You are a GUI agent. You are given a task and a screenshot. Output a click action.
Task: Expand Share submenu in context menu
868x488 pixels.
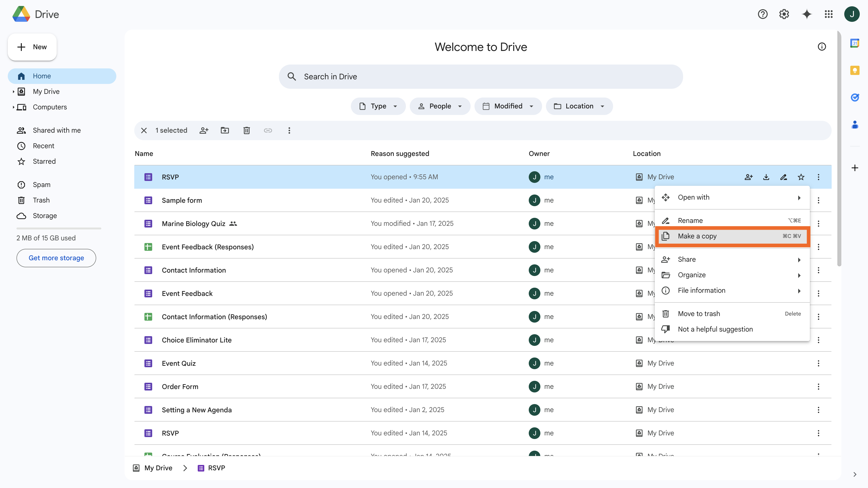tap(732, 259)
